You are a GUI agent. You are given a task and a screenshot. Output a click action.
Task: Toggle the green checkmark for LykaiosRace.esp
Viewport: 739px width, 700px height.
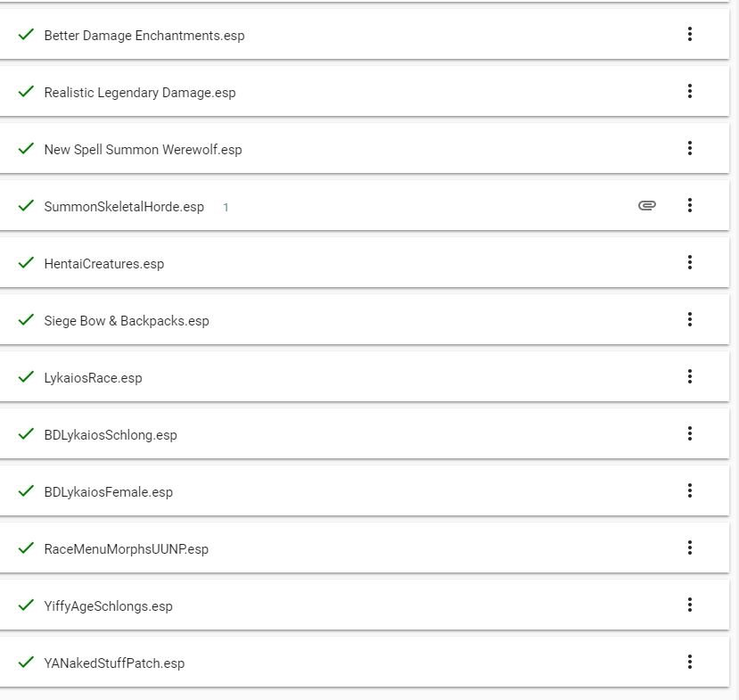(26, 376)
